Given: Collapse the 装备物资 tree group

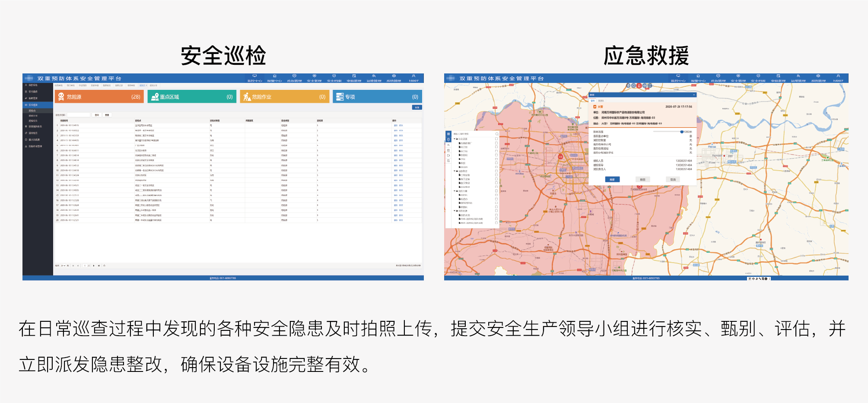Looking at the screenshot, I should pyautogui.click(x=455, y=171).
